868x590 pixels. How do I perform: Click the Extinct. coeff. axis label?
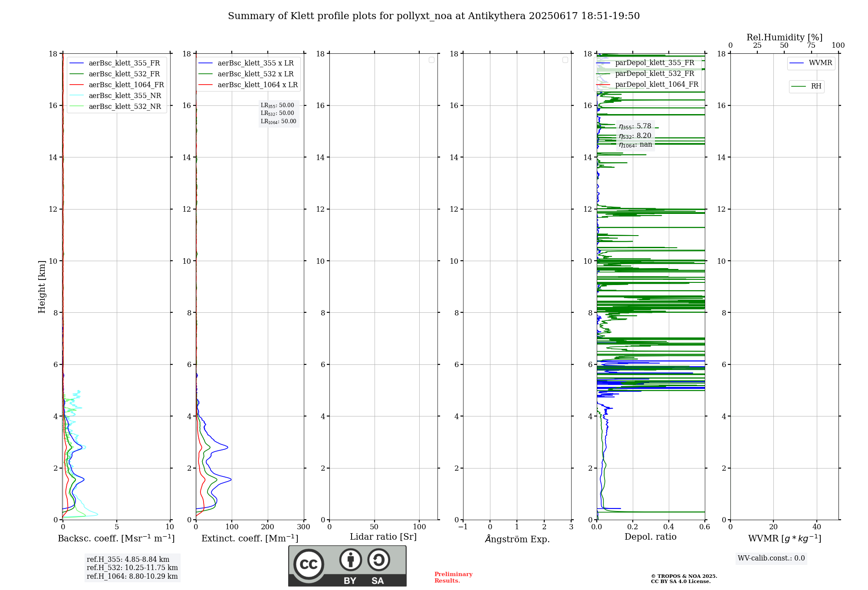point(250,538)
